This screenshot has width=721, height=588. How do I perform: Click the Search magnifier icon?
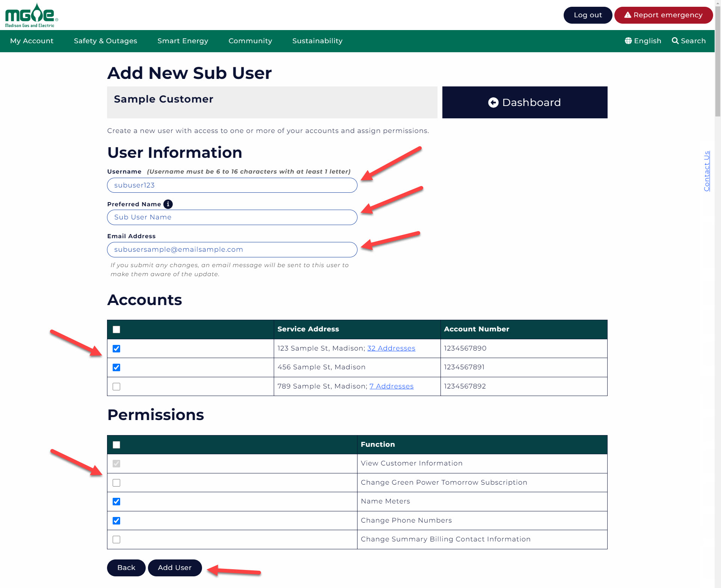point(676,40)
